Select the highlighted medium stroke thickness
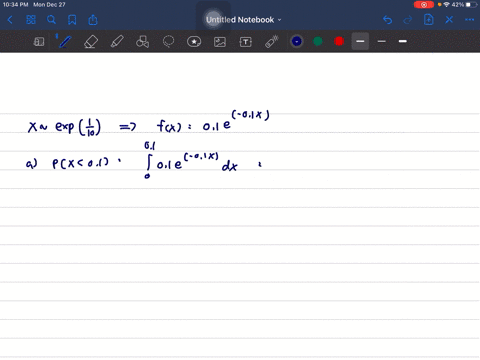This screenshot has width=480, height=360. 360,41
